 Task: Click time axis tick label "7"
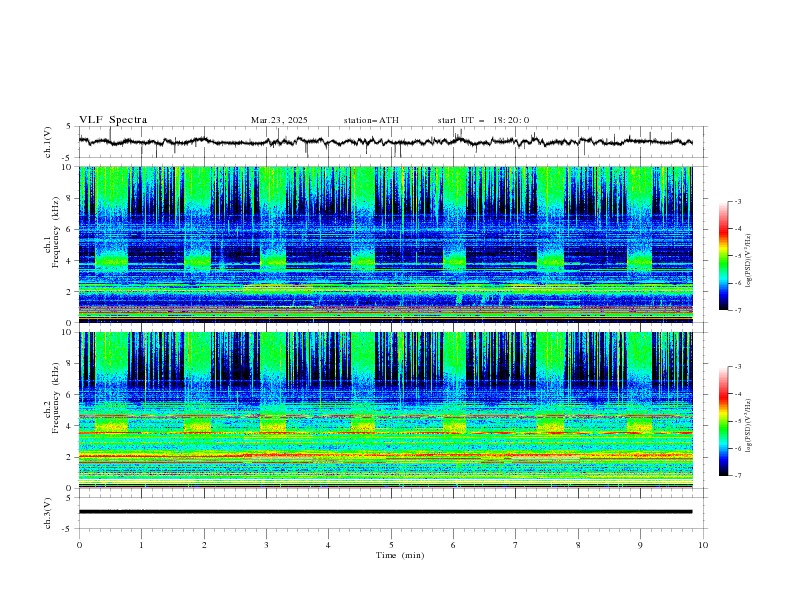click(516, 545)
